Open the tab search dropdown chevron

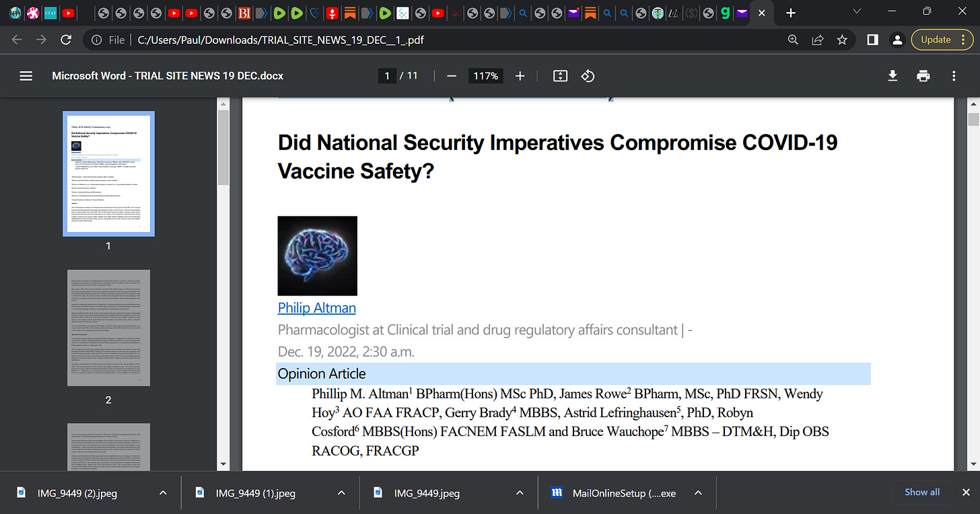point(857,11)
